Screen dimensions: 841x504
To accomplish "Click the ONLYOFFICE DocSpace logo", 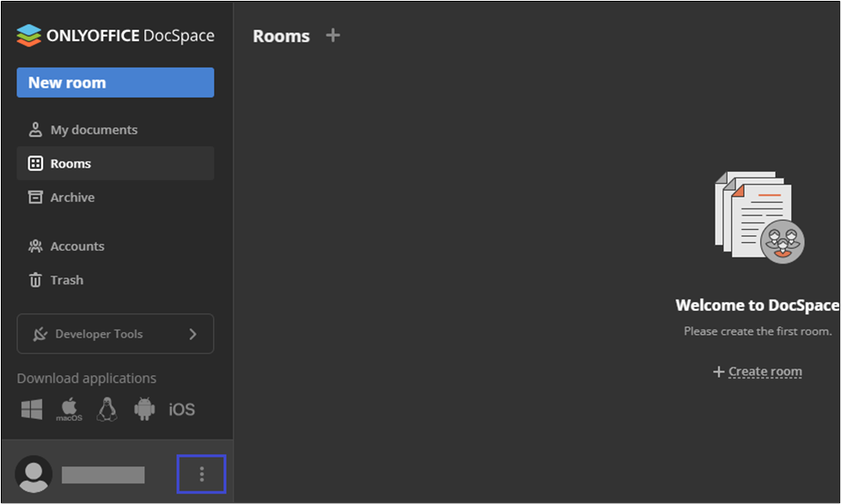I will point(115,36).
